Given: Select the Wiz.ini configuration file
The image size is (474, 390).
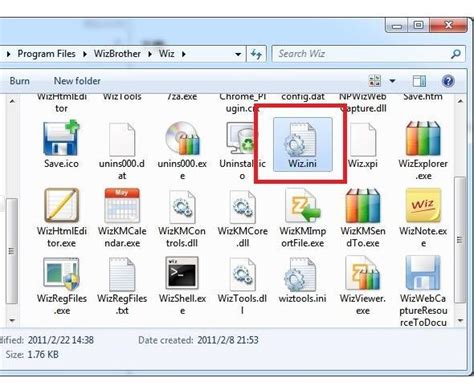Looking at the screenshot, I should (303, 144).
